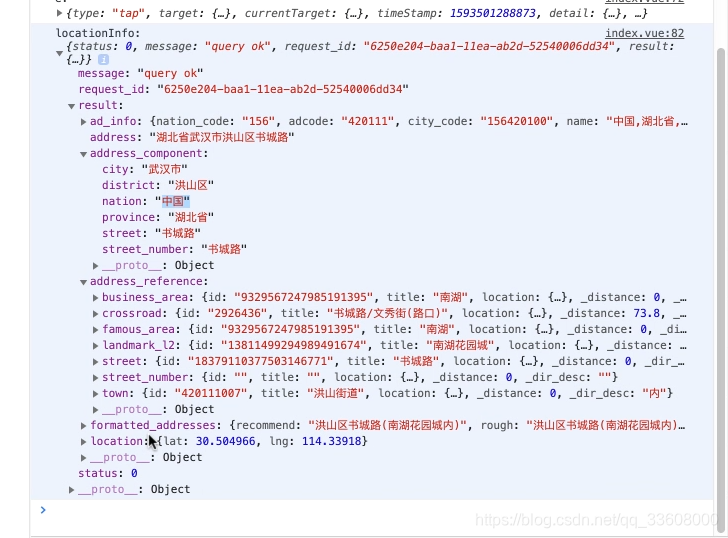728x538 pixels.
Task: Click the crossroad _distance value 73.8
Action: click(x=646, y=313)
